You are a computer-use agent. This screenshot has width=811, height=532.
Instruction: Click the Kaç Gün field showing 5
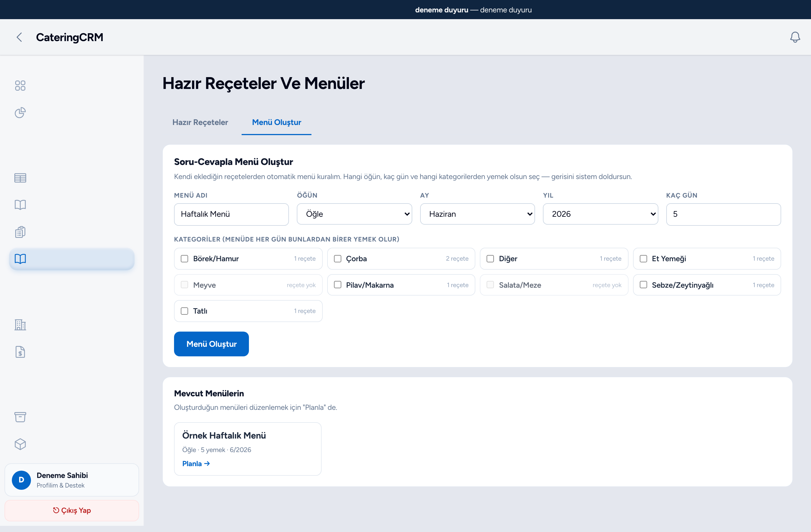click(x=723, y=214)
